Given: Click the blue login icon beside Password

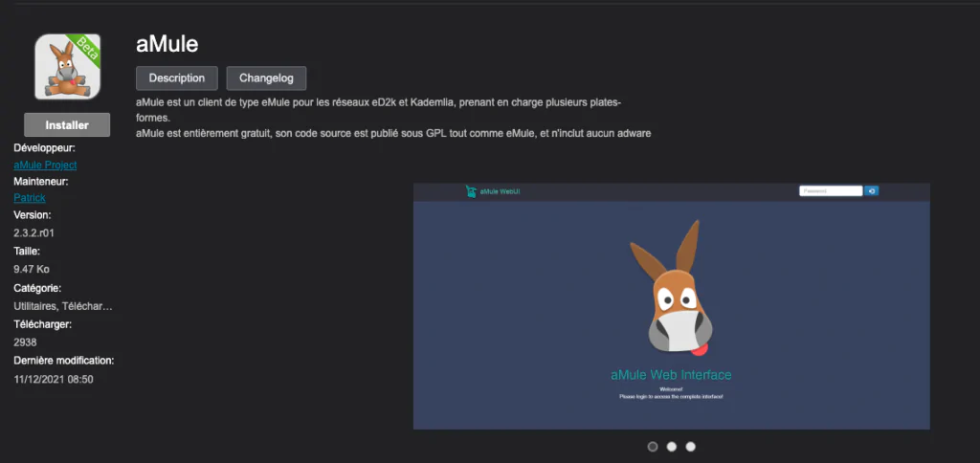Looking at the screenshot, I should tap(871, 191).
